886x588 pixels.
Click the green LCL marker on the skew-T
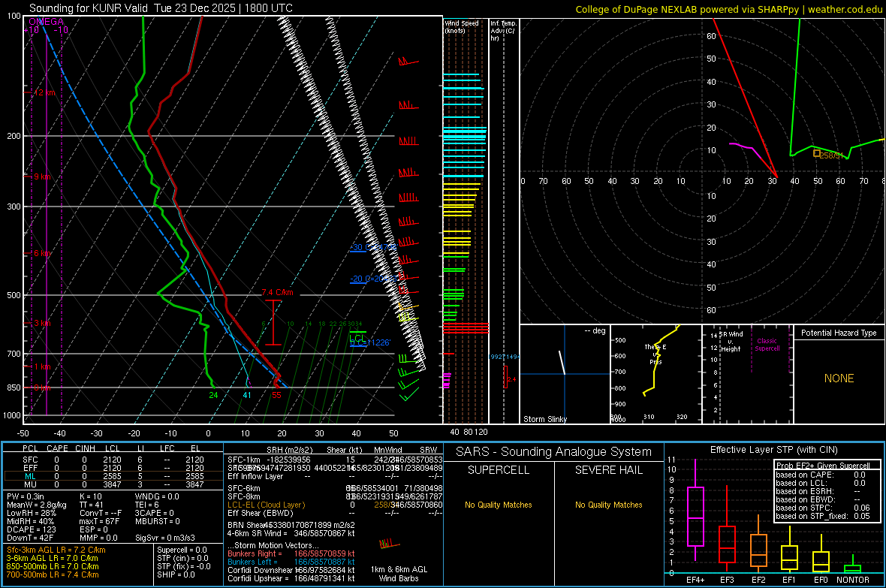click(357, 338)
